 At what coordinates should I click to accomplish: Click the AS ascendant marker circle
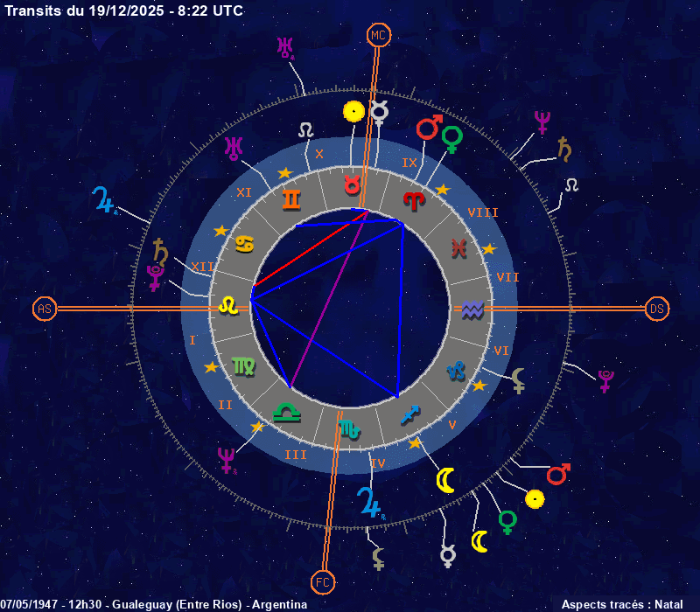[44, 309]
